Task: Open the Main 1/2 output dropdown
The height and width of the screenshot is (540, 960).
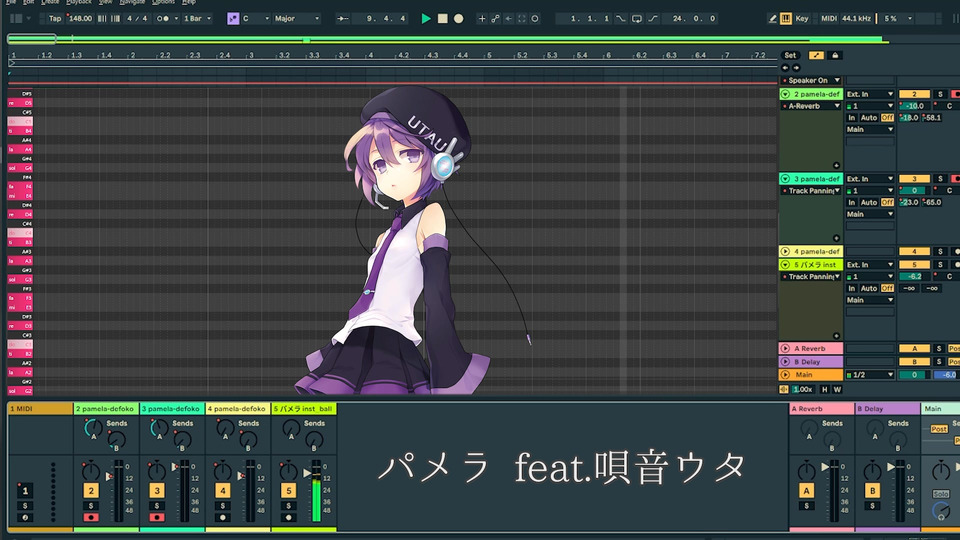Action: 870,375
